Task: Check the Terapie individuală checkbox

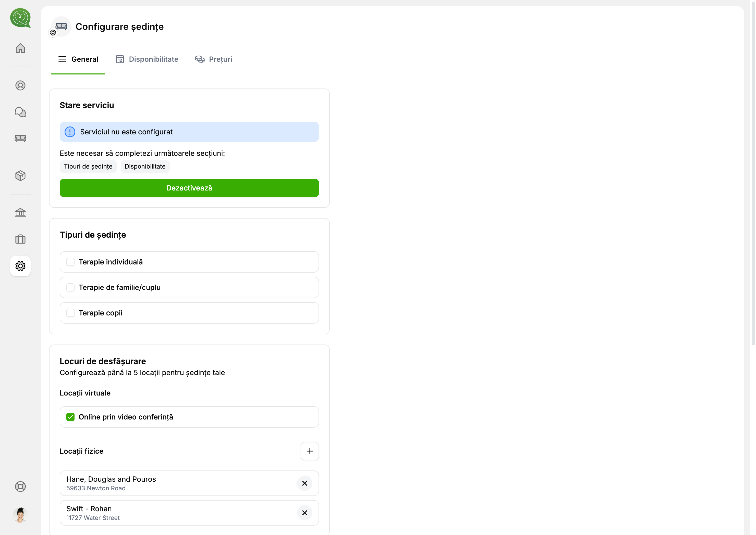Action: [x=70, y=262]
